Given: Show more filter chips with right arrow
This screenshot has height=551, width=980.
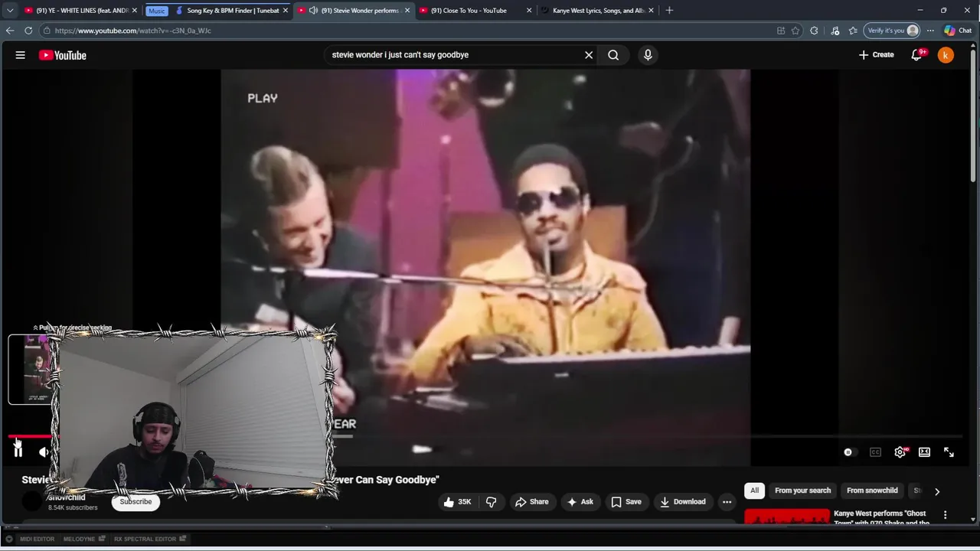Looking at the screenshot, I should coord(936,491).
